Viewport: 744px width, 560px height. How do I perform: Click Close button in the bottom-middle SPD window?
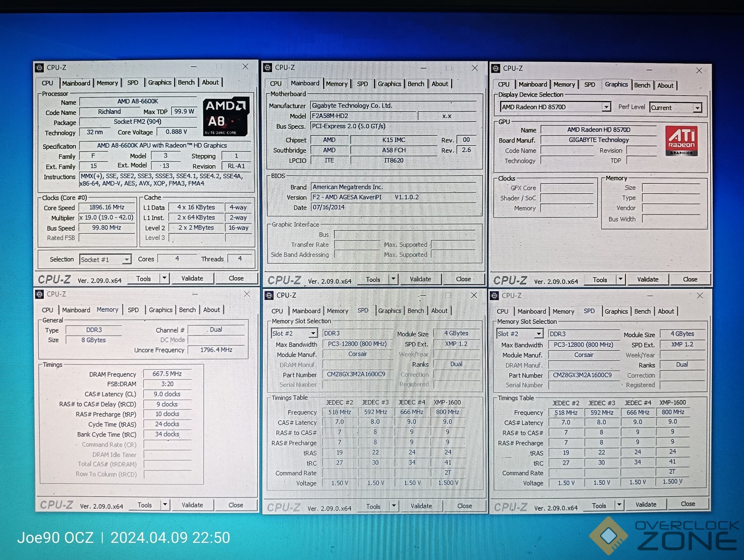pos(464,506)
